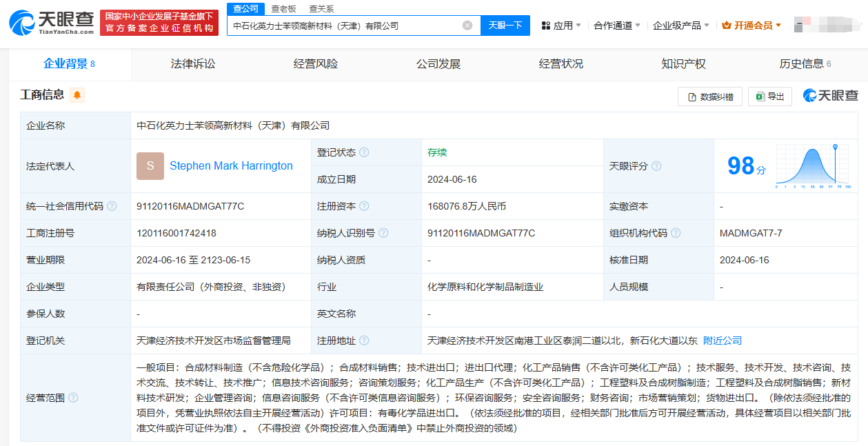This screenshot has width=868, height=446.
Task: Go to the 经营状况 tab
Action: click(x=561, y=64)
